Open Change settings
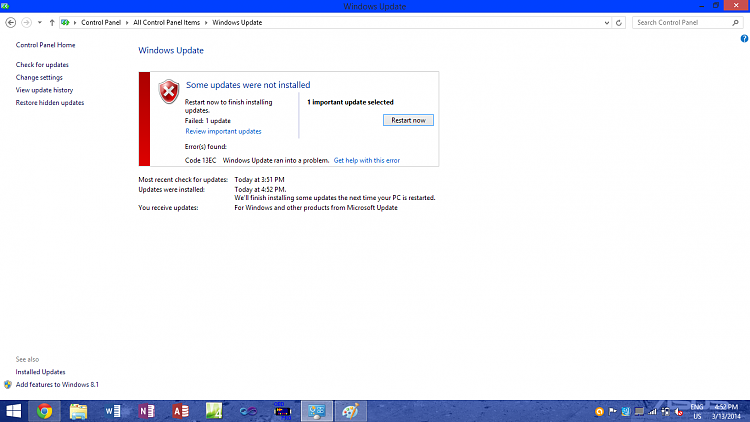The width and height of the screenshot is (750, 422). tap(39, 78)
